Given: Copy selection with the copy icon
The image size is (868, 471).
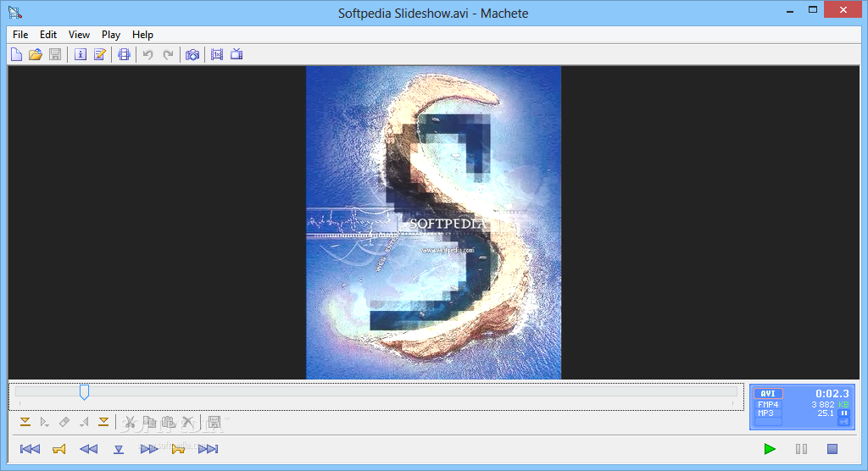Looking at the screenshot, I should click(149, 423).
